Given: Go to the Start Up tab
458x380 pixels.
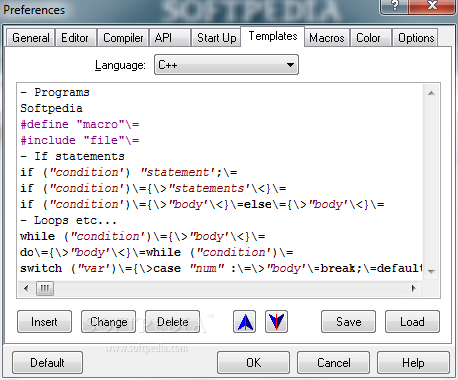Looking at the screenshot, I should tap(216, 38).
